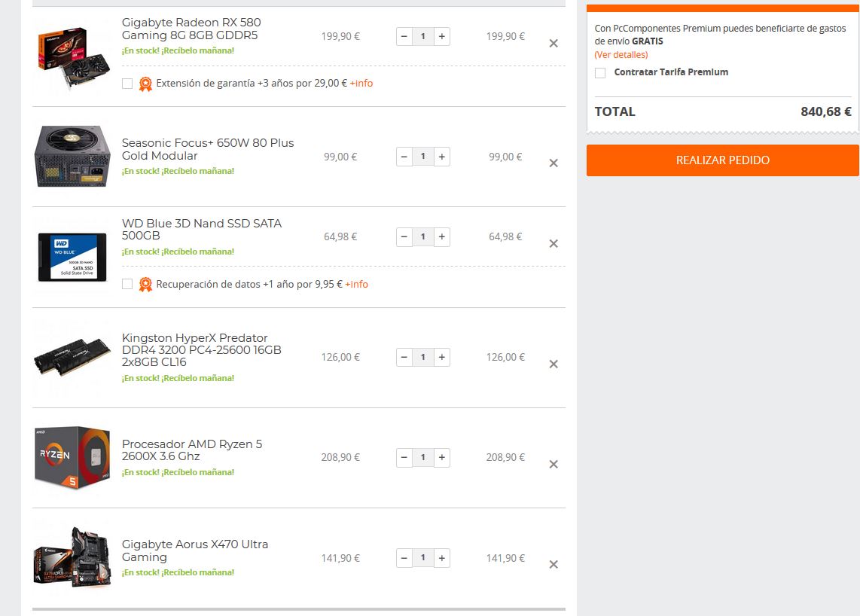Screen dimensions: 860x616
Task: Click warranty badge icon beside Extensión de garantía
Action: pyautogui.click(x=145, y=84)
